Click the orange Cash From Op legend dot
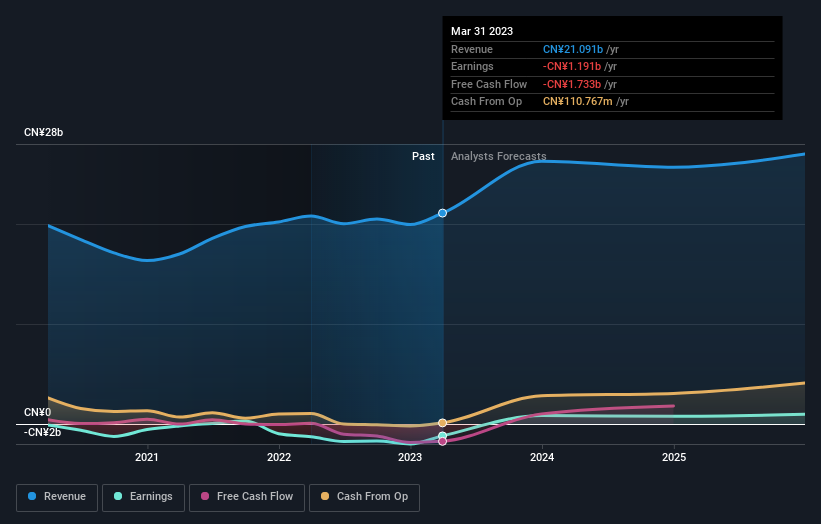 coord(325,496)
